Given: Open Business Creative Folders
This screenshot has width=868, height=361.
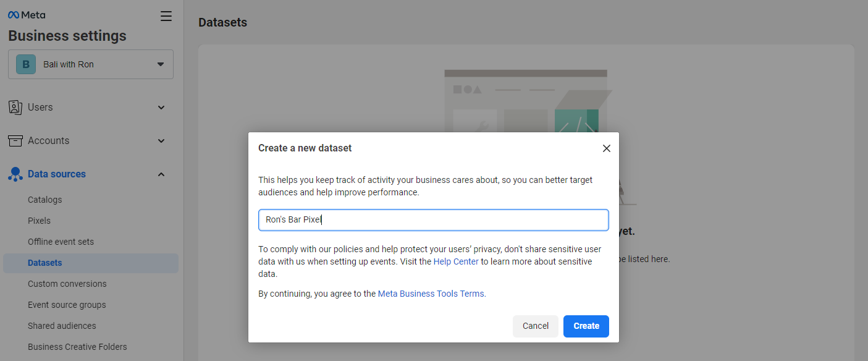Looking at the screenshot, I should (77, 347).
